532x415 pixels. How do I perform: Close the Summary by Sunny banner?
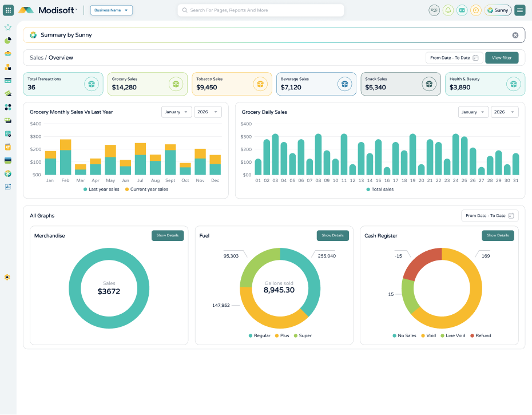point(515,35)
